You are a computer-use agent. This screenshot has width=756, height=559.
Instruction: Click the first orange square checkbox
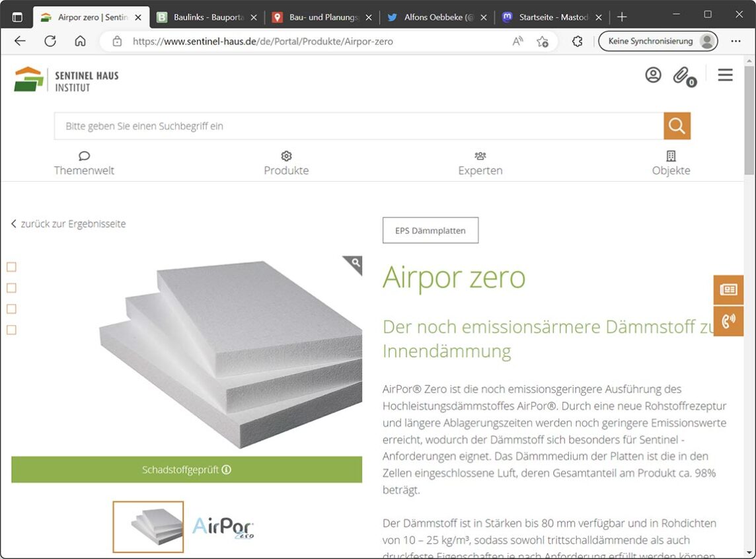[x=12, y=267]
